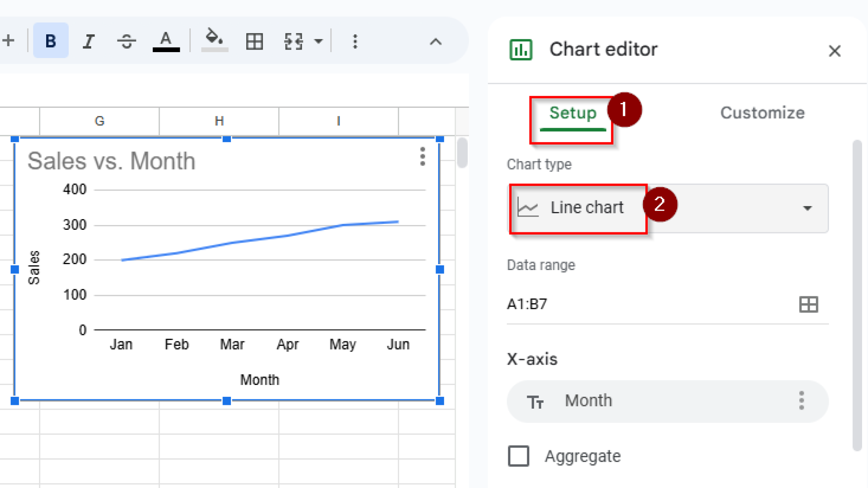The image size is (868, 488).
Task: Open the toolbar More options menu
Action: pos(355,41)
